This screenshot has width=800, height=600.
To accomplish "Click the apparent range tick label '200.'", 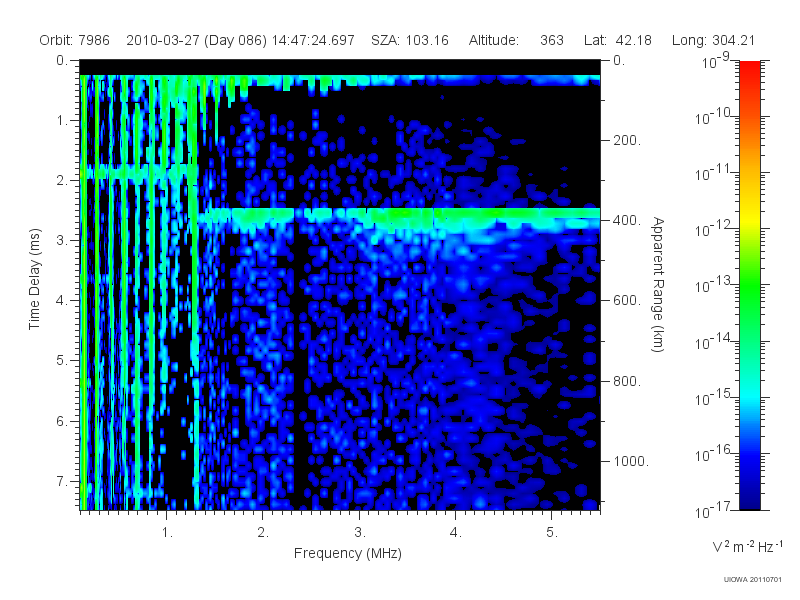I will pyautogui.click(x=627, y=140).
